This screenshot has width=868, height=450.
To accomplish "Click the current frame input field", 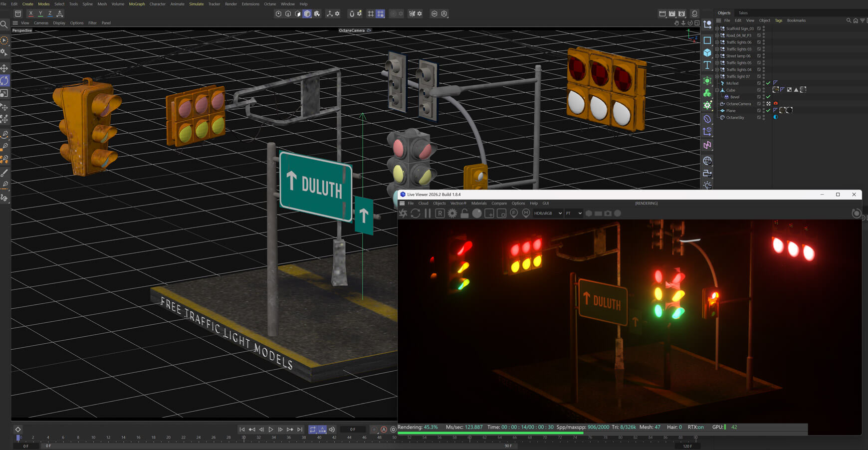I will tap(353, 430).
